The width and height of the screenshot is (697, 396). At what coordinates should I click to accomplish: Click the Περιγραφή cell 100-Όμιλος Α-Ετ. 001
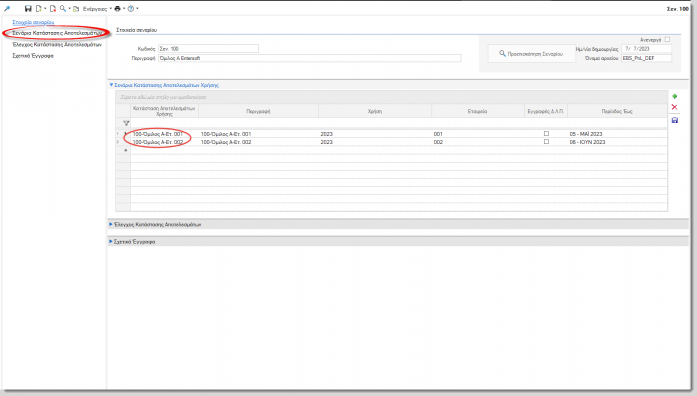point(258,133)
